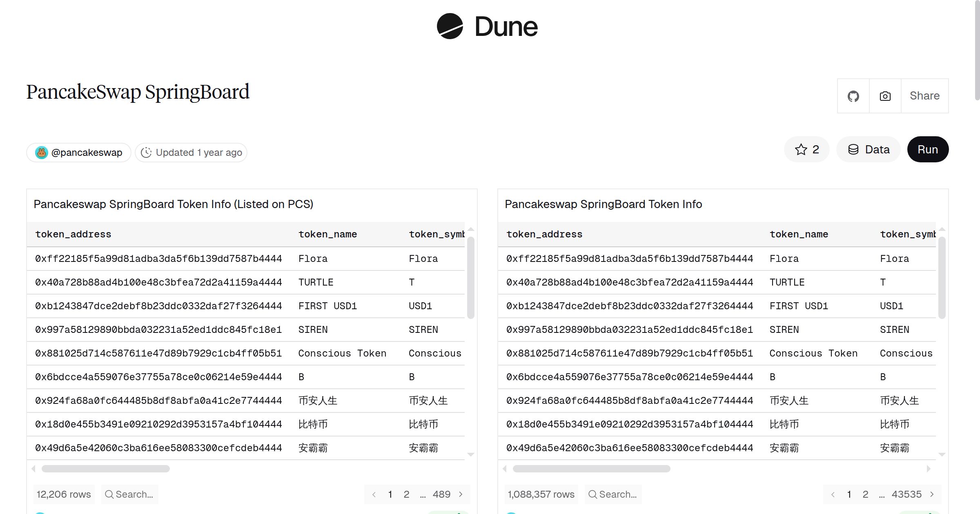
Task: Open the GitHub icon near Share
Action: point(853,95)
